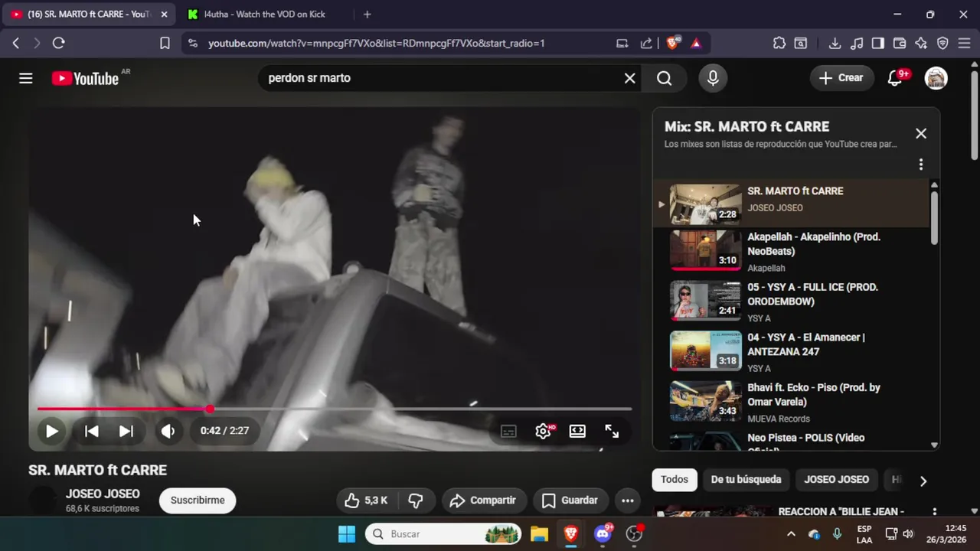Viewport: 980px width, 551px height.
Task: Open browser extensions puzzle icon
Action: [x=779, y=44]
